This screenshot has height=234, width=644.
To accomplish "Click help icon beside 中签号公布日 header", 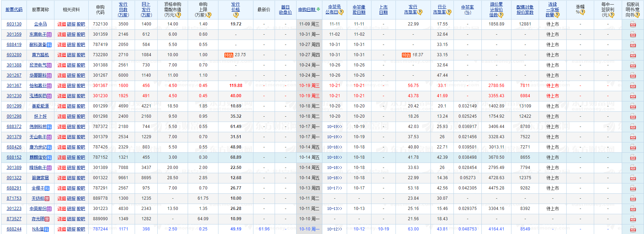I will click(341, 12).
